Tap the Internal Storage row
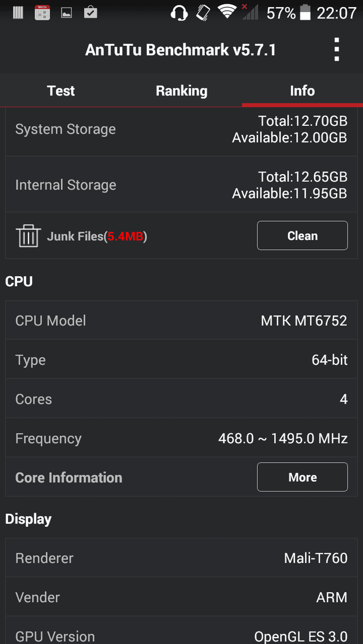This screenshot has width=363, height=644. pyautogui.click(x=181, y=185)
